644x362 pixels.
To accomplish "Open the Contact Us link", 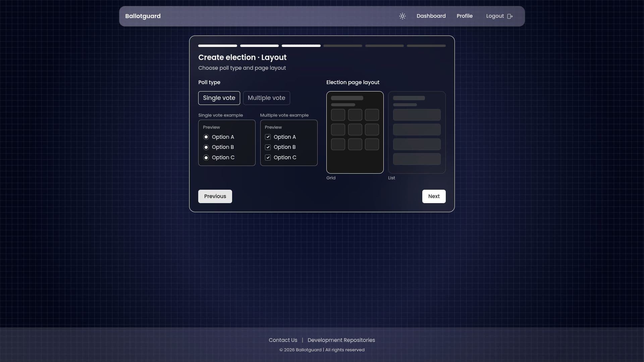I will (x=283, y=340).
